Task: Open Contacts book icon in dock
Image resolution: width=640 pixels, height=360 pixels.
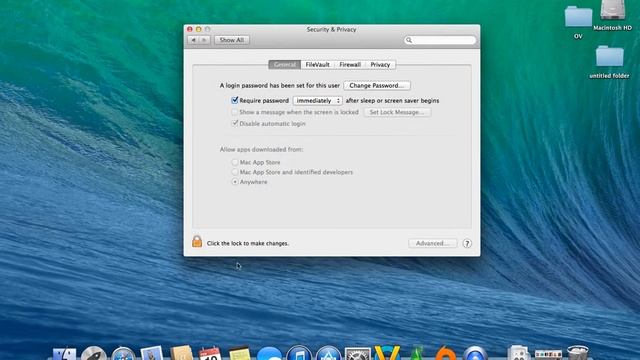Action: [181, 353]
